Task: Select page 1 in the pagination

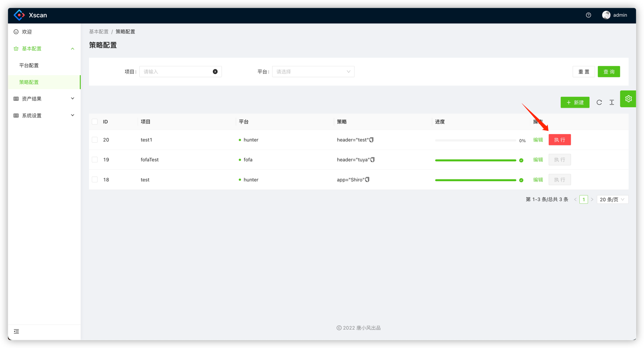Action: [x=584, y=200]
